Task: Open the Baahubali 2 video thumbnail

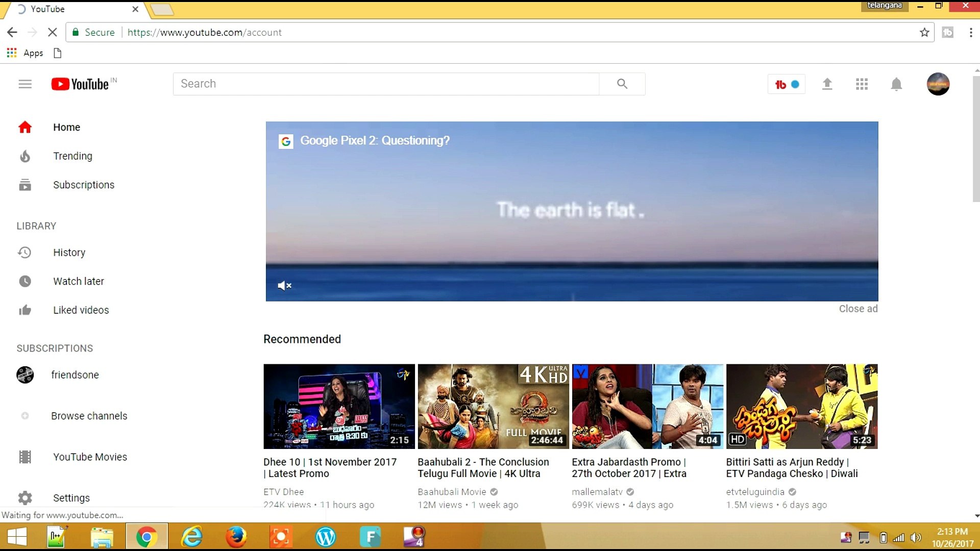Action: (493, 406)
